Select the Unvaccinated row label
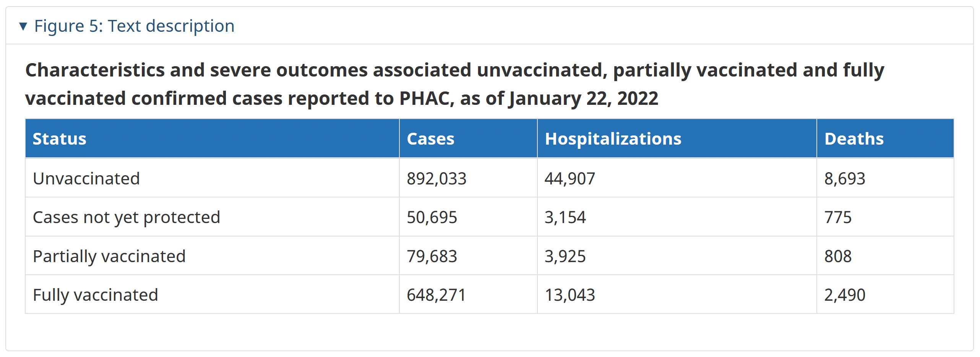Viewport: 980px width, 357px height. (x=86, y=179)
